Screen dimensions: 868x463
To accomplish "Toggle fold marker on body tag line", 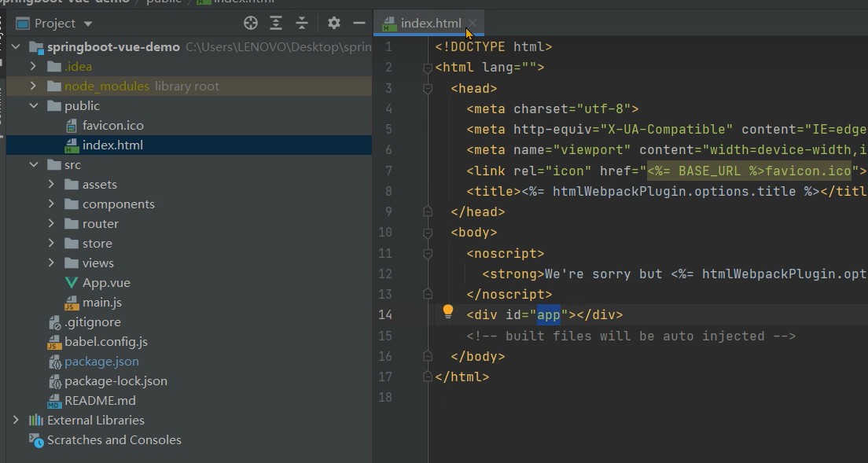I will pyautogui.click(x=428, y=233).
